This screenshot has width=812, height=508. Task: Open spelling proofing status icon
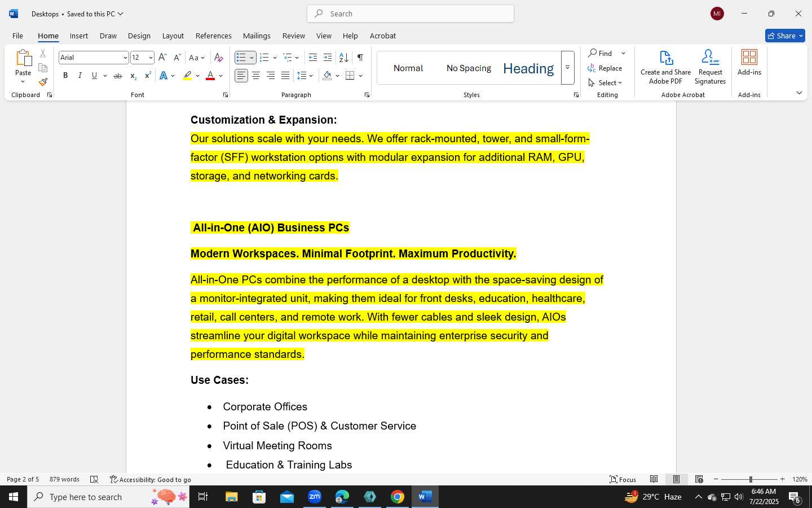94,479
